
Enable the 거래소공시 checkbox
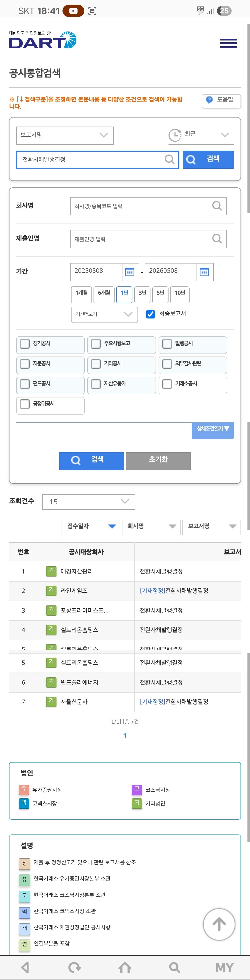167,384
